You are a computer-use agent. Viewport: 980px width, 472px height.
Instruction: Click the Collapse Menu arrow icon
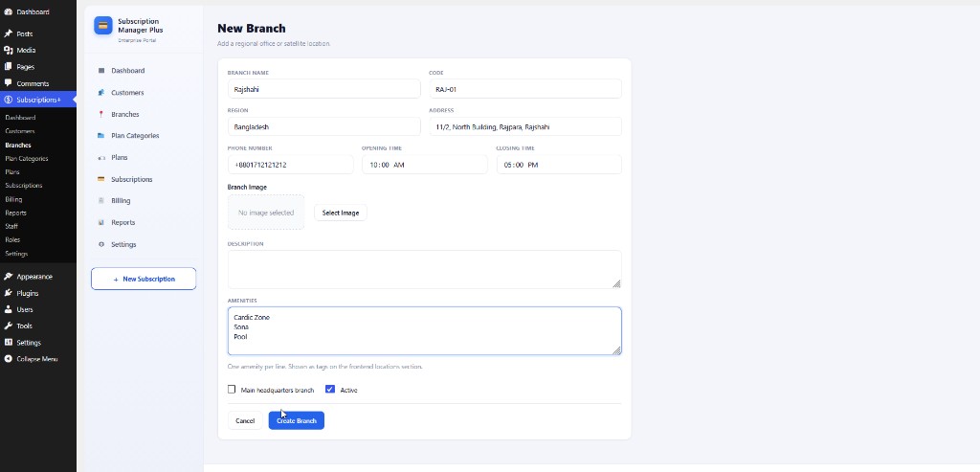(x=8, y=359)
